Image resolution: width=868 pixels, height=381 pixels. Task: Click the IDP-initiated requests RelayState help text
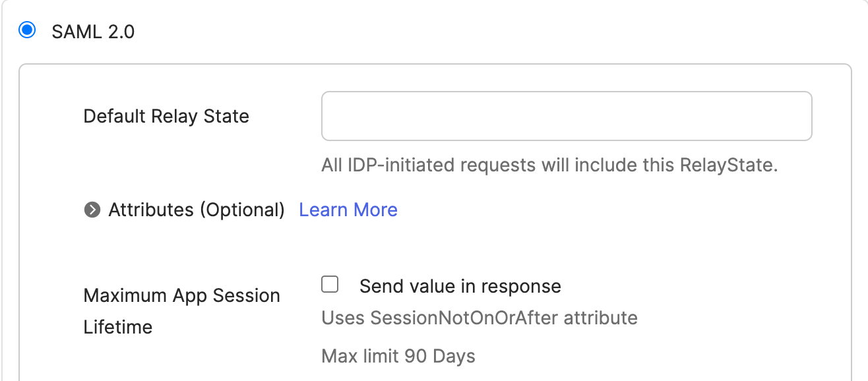[x=549, y=165]
